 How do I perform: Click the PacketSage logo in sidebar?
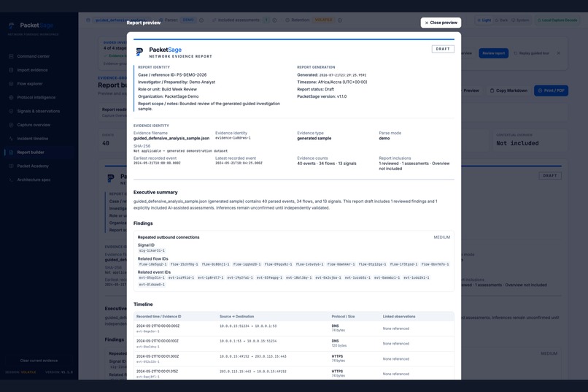point(12,26)
